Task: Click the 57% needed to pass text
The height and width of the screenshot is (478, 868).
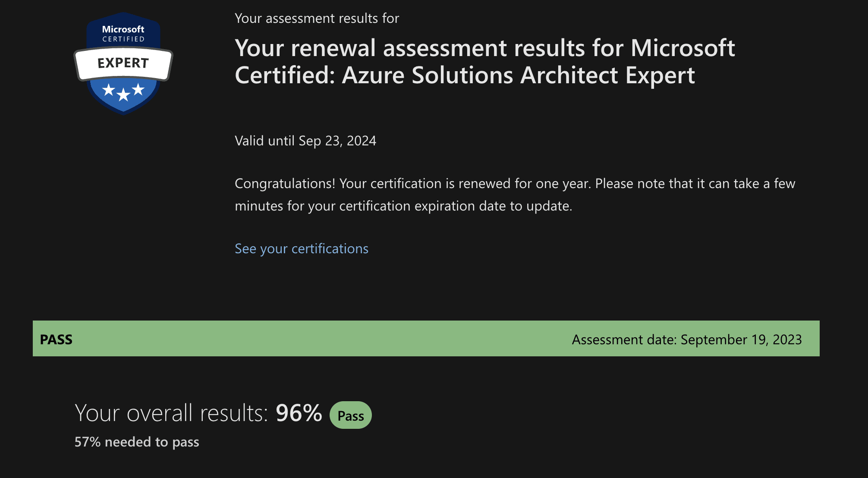Action: [137, 442]
